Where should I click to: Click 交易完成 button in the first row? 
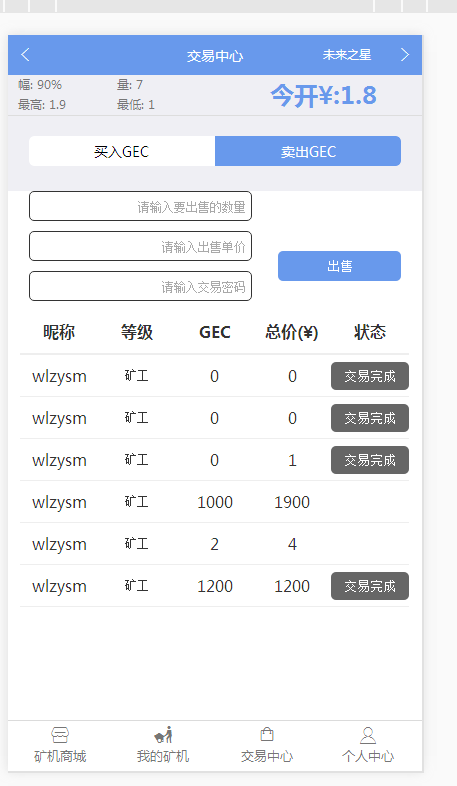[x=370, y=376]
